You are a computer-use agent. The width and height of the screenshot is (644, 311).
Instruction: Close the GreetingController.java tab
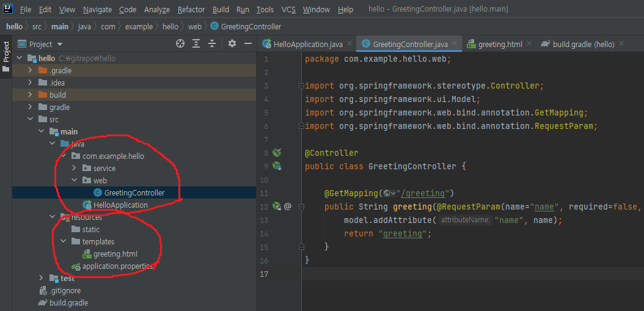tap(455, 43)
